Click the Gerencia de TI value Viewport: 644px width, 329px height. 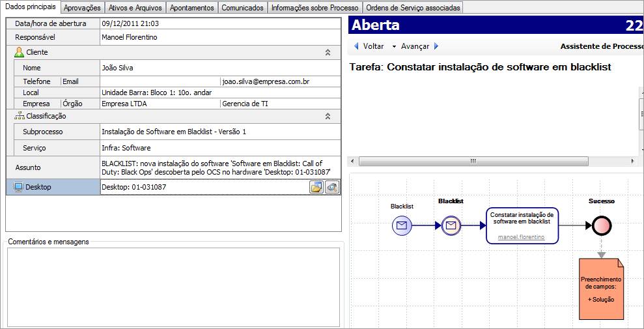click(x=245, y=104)
